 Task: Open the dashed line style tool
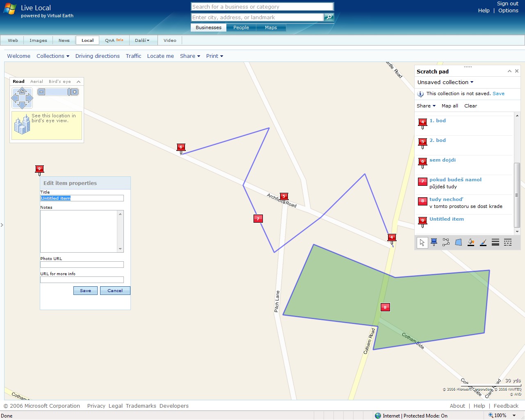[508, 242]
